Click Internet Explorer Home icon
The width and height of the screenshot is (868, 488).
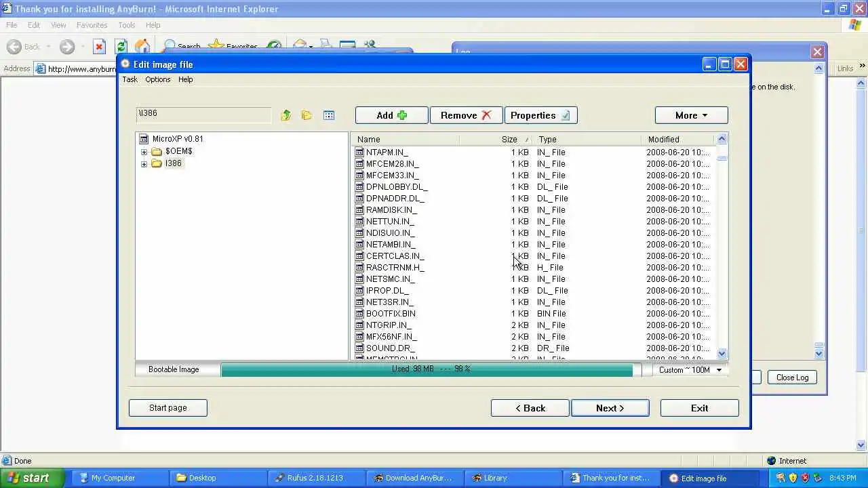[142, 46]
